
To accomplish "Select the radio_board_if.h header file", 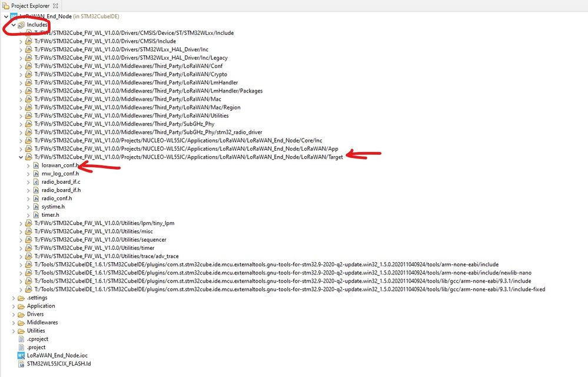I will coord(61,190).
